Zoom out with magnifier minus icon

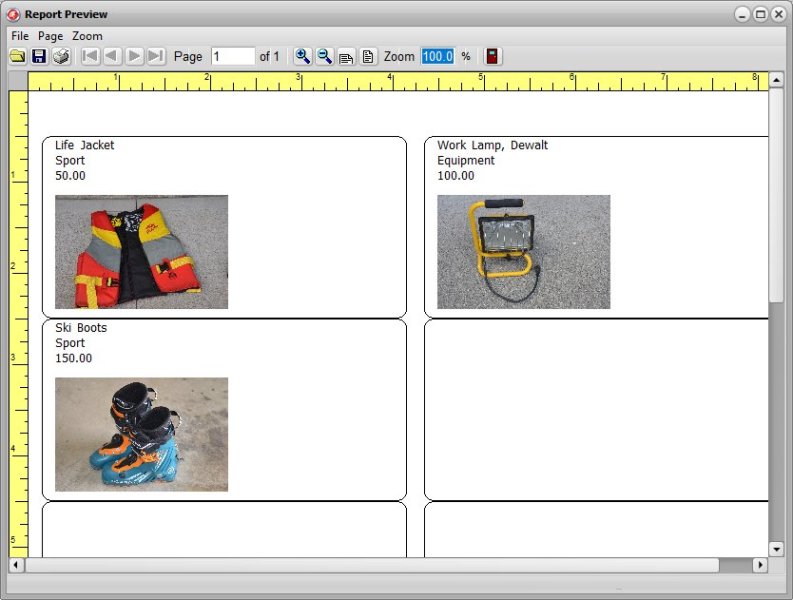324,56
